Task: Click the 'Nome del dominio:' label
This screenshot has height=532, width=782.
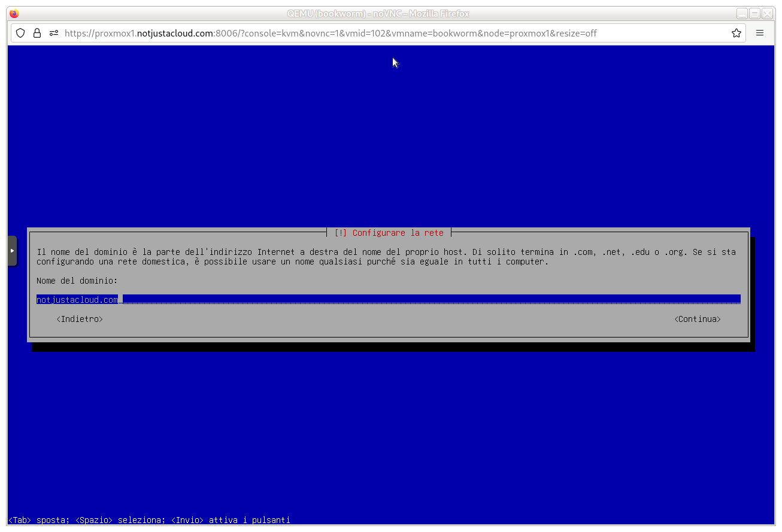Action: [77, 281]
